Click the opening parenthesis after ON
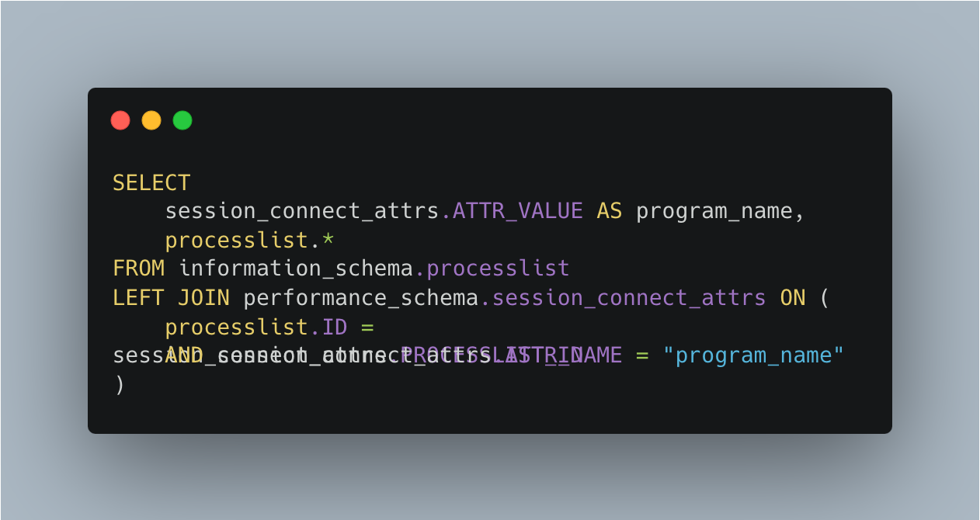The height and width of the screenshot is (520, 980). pos(825,298)
